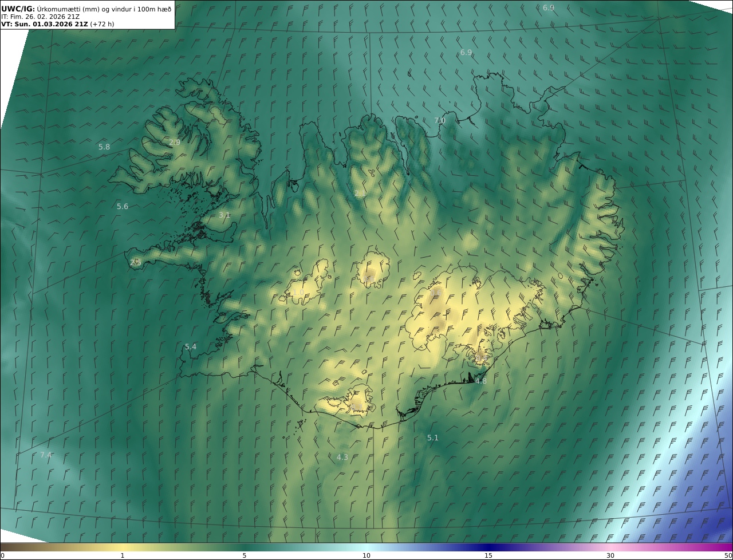Click the 5.4 value label on the map
Viewport: 733px width, 560px height.
pyautogui.click(x=190, y=346)
